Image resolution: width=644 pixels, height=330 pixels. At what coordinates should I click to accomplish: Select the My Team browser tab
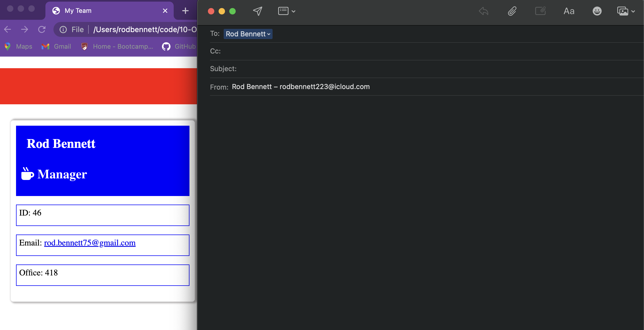77,10
